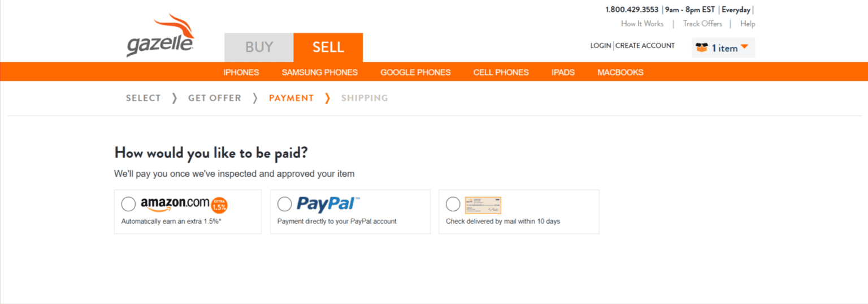Click the LOGIN link

point(601,46)
